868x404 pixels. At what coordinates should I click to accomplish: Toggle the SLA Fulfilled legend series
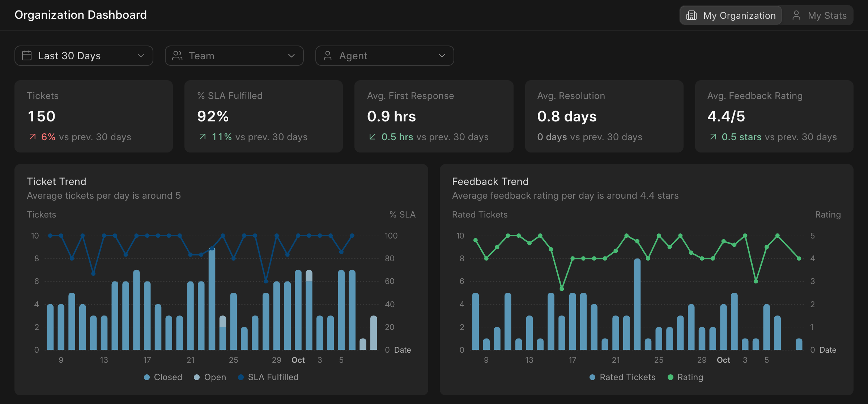[x=268, y=377]
